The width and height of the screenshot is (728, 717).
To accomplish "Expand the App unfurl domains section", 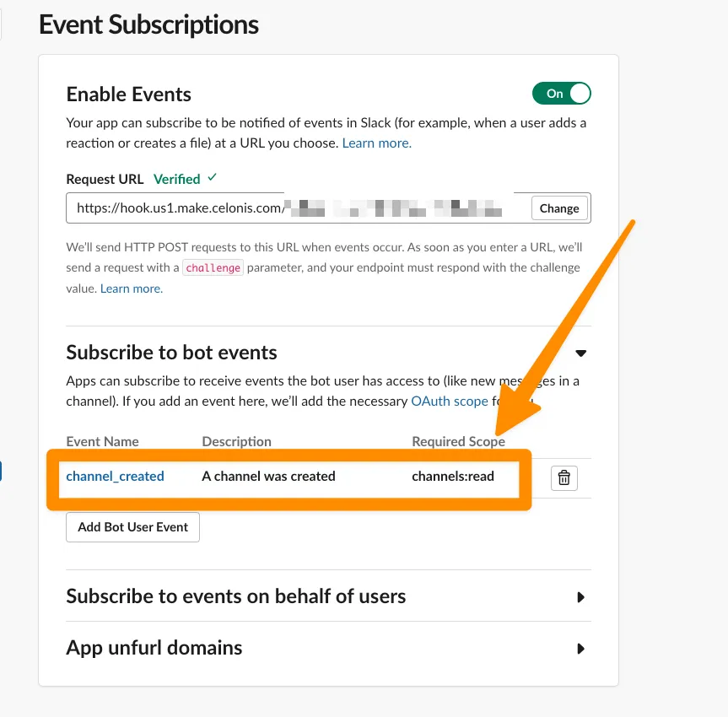I will tap(580, 649).
